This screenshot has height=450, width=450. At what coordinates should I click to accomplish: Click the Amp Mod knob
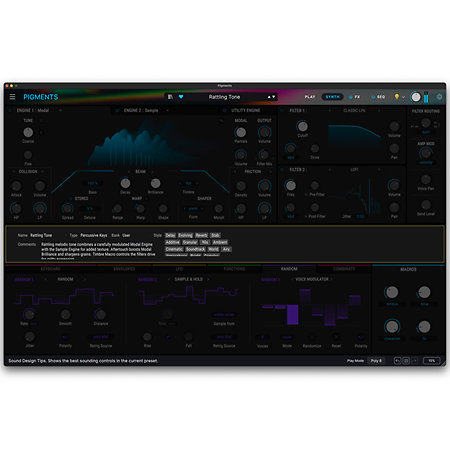click(426, 153)
